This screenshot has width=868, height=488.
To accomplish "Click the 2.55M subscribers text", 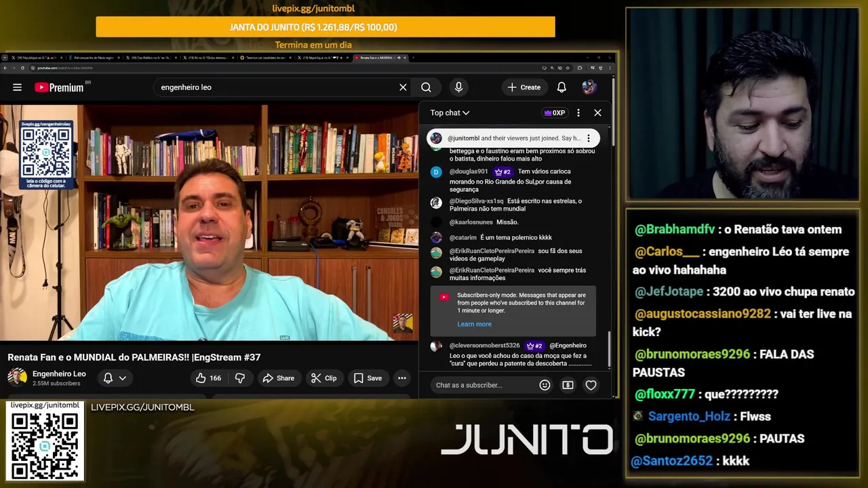I will coord(56,384).
